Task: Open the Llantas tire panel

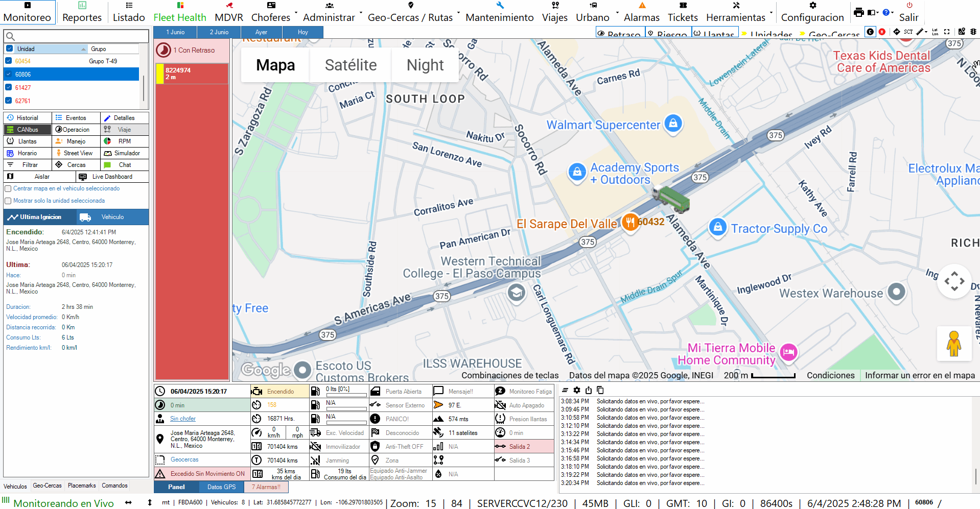Action: [28, 141]
